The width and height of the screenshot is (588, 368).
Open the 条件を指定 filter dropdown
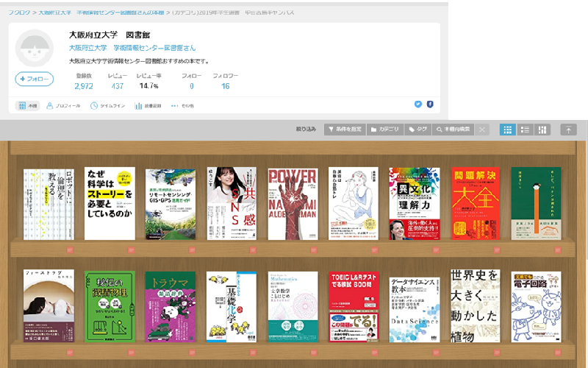(x=345, y=130)
